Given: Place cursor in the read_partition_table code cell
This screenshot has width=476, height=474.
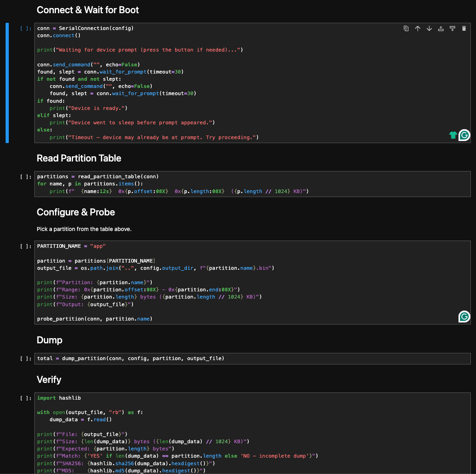Looking at the screenshot, I should pyautogui.click(x=252, y=184).
